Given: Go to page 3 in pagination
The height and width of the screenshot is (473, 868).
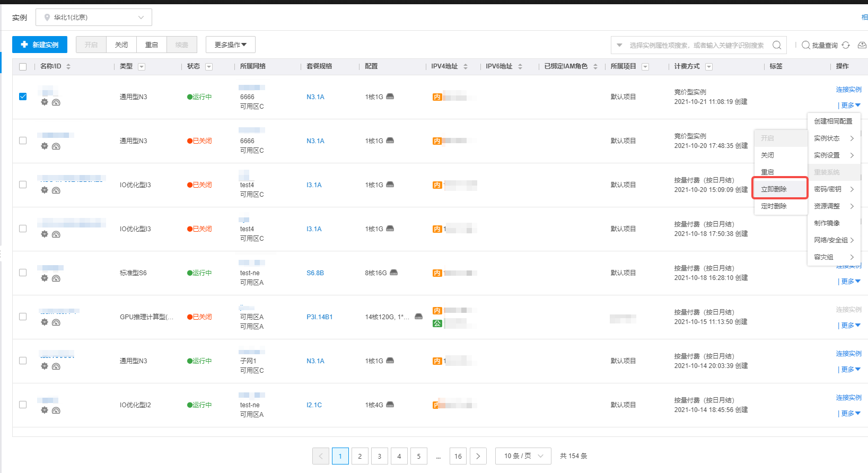Looking at the screenshot, I should click(x=379, y=456).
